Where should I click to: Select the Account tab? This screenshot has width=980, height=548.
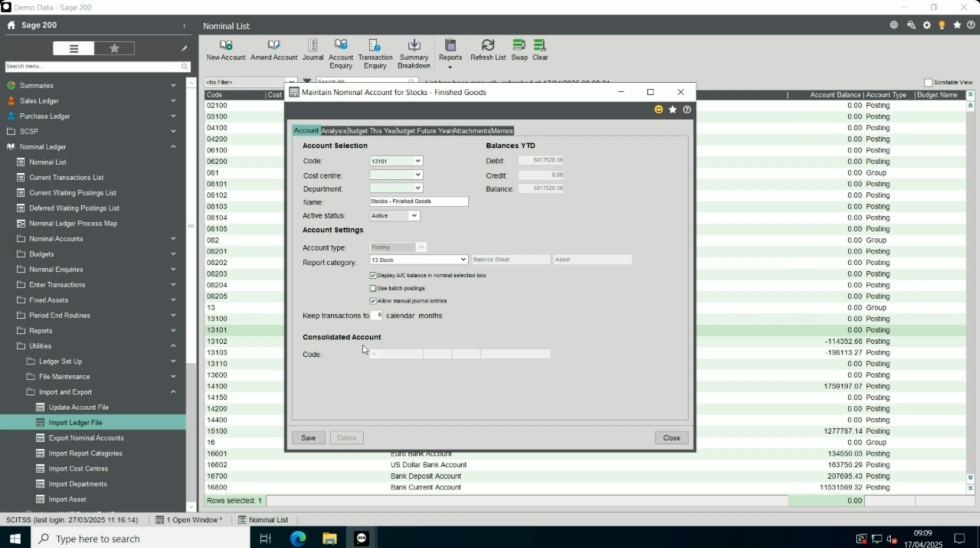(306, 131)
